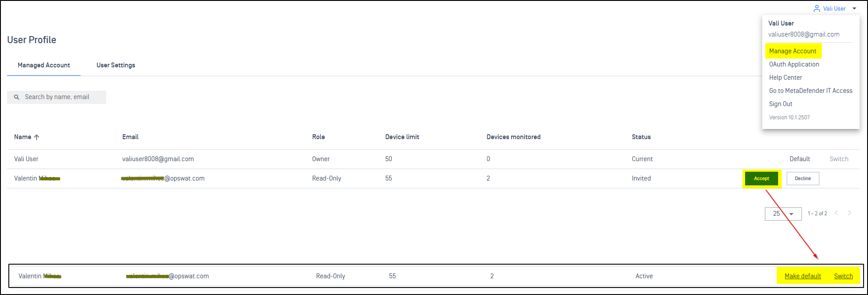Viewport: 868px width, 295px height.
Task: Decline the invitation from Valentin
Action: coord(802,178)
